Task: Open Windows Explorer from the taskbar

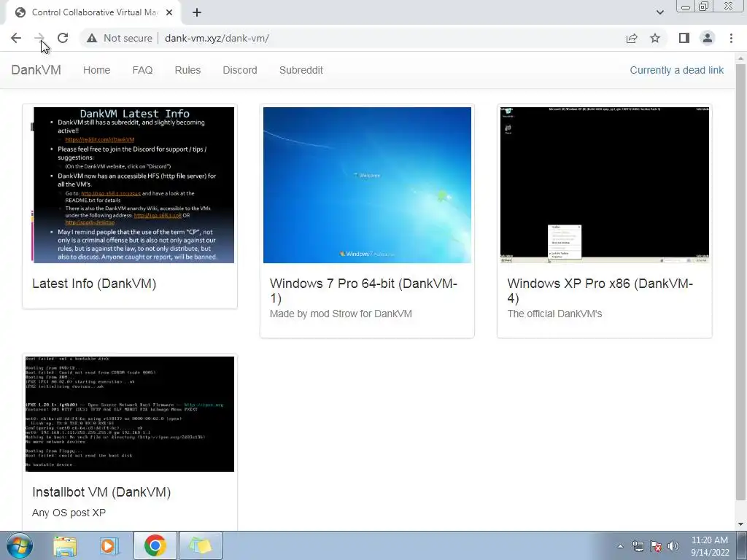Action: 65,546
